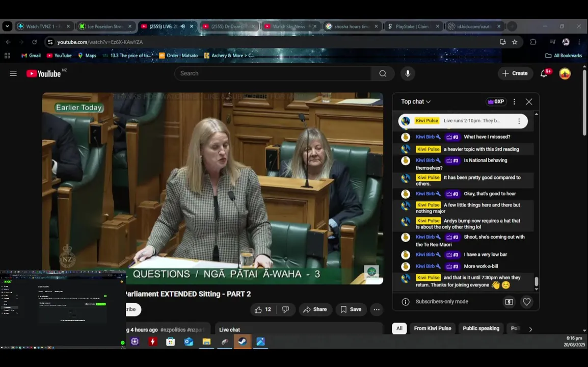The image size is (588, 367).
Task: Switch to Ice Poseidon Stream tab
Action: tap(106, 27)
